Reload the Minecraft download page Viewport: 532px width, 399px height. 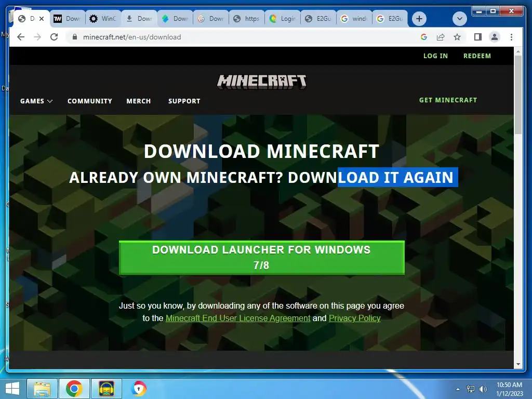point(54,37)
